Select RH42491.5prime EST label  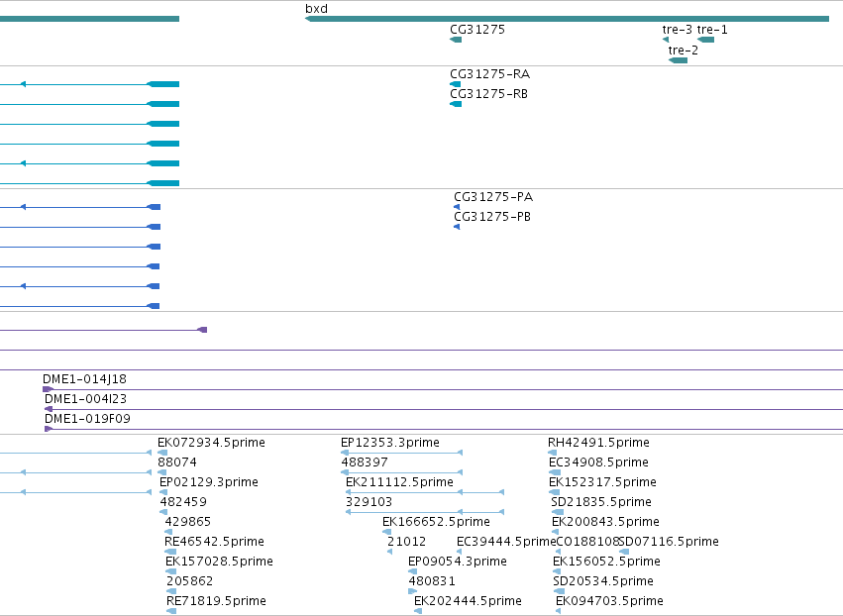click(x=598, y=443)
